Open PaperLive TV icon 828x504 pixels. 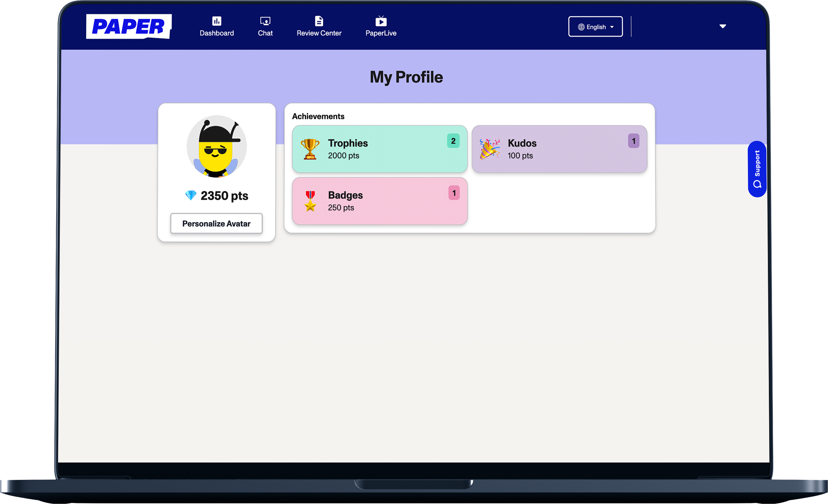[381, 21]
